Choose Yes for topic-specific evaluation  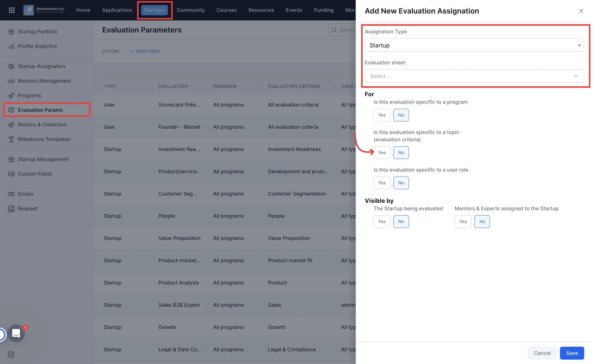coord(382,153)
